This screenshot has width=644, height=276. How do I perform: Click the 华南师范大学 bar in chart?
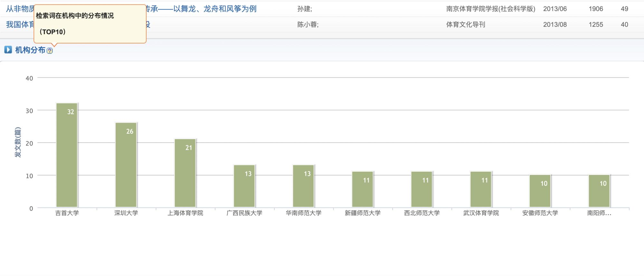[x=303, y=186]
